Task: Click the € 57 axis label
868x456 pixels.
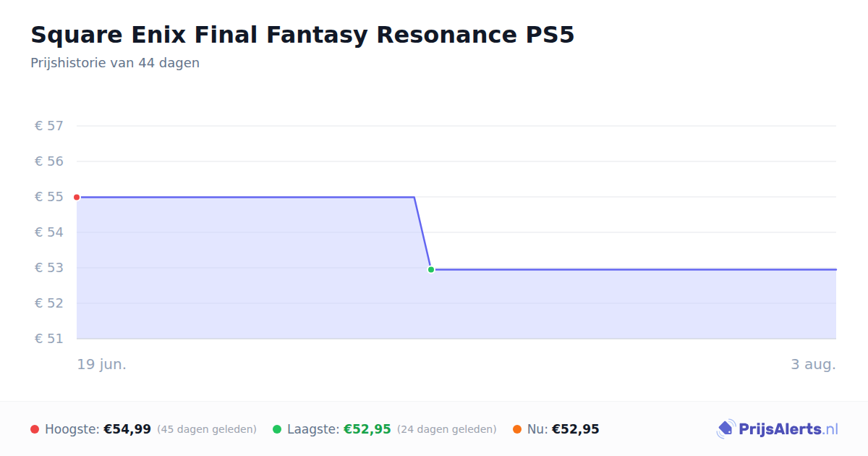Action: coord(49,126)
